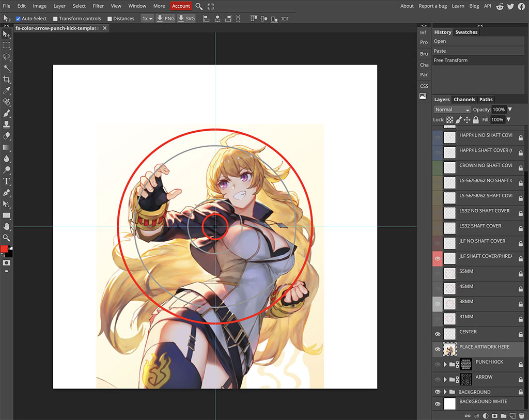The height and width of the screenshot is (420, 529).
Task: Switch to the Swatches tab
Action: coord(466,32)
